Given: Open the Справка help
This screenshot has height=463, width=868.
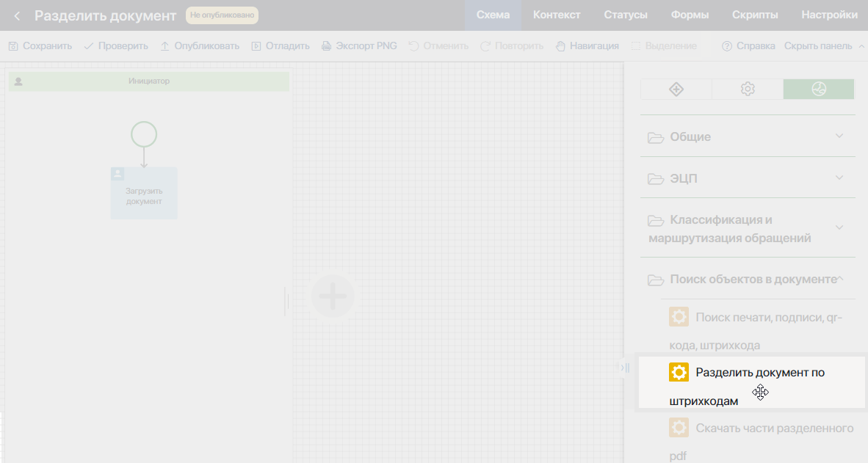Looking at the screenshot, I should (x=748, y=46).
